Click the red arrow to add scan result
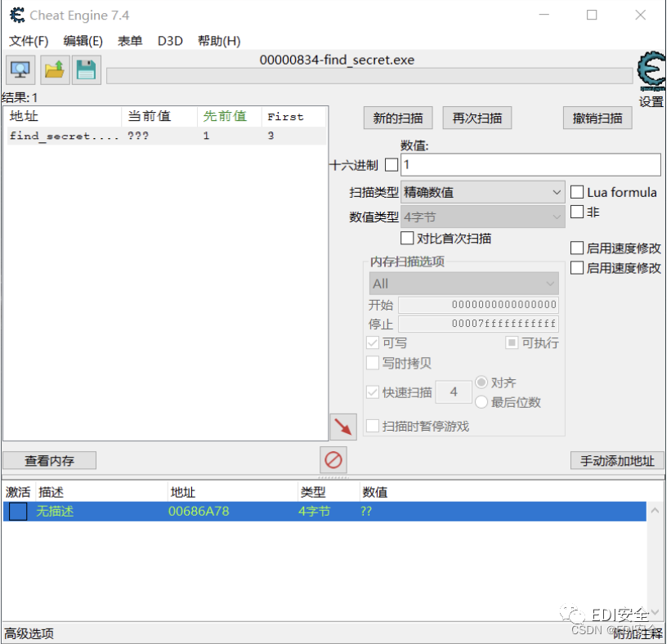 click(x=342, y=426)
